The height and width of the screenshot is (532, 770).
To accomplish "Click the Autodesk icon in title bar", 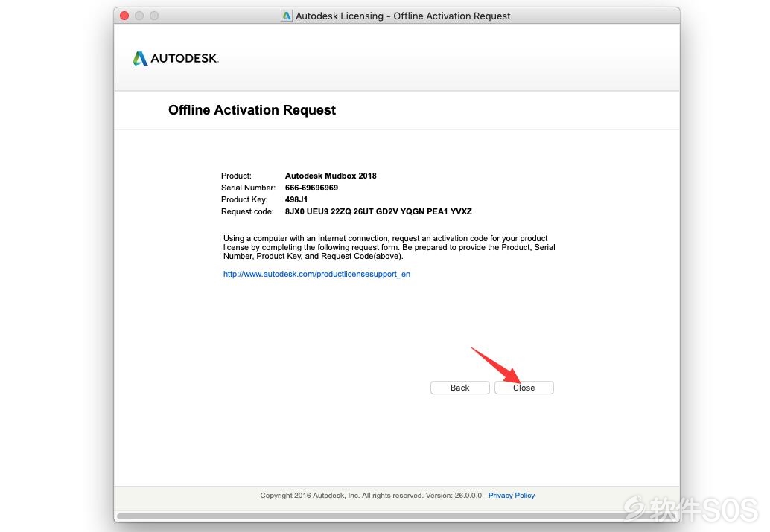I will click(x=287, y=16).
